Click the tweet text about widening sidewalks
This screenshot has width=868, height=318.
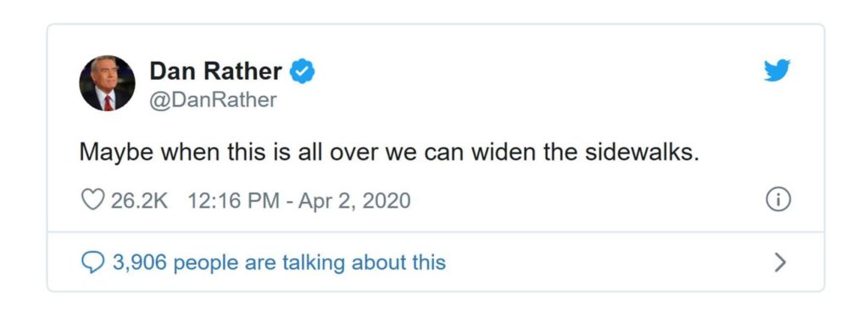[389, 152]
